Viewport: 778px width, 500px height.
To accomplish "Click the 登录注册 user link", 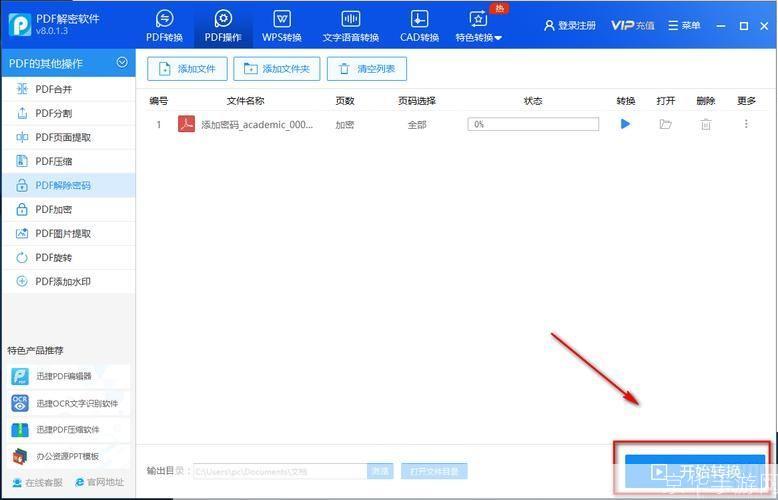I will (570, 25).
